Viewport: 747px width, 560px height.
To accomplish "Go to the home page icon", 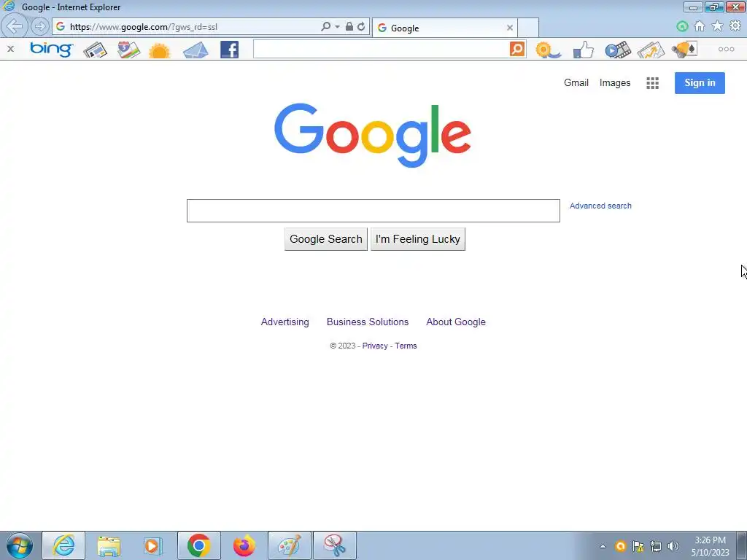I will click(x=700, y=26).
